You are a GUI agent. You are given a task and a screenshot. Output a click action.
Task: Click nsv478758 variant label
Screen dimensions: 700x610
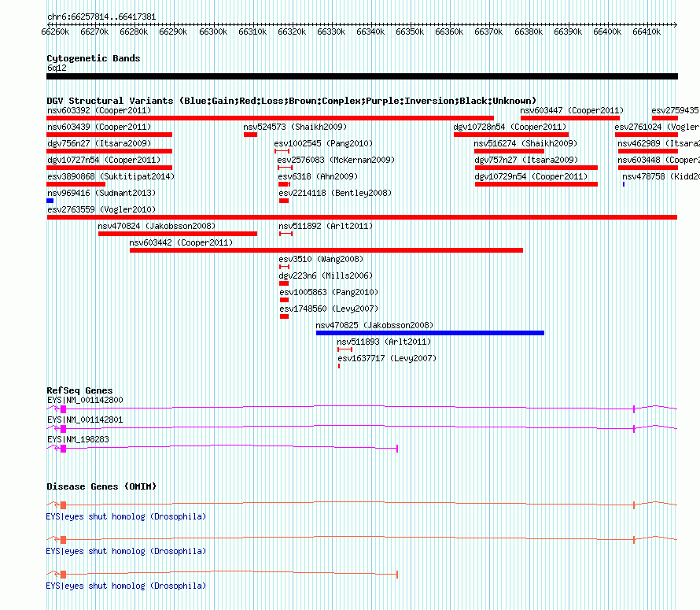661,176
